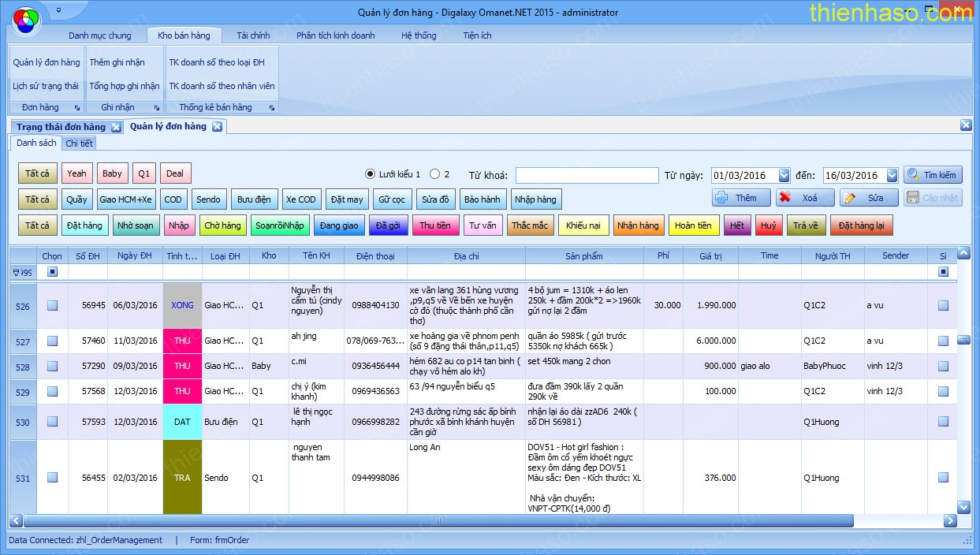The width and height of the screenshot is (980, 555).
Task: Filter by the Đang giao status button
Action: (339, 225)
